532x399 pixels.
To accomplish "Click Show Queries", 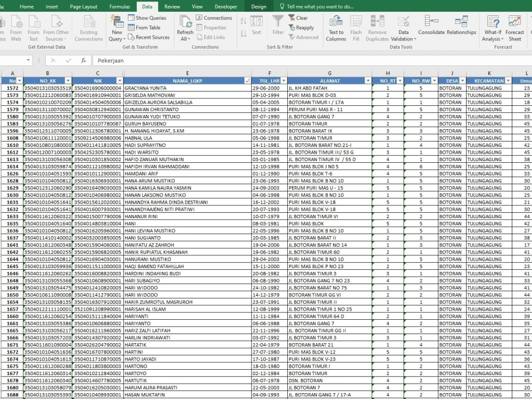I will tap(147, 18).
